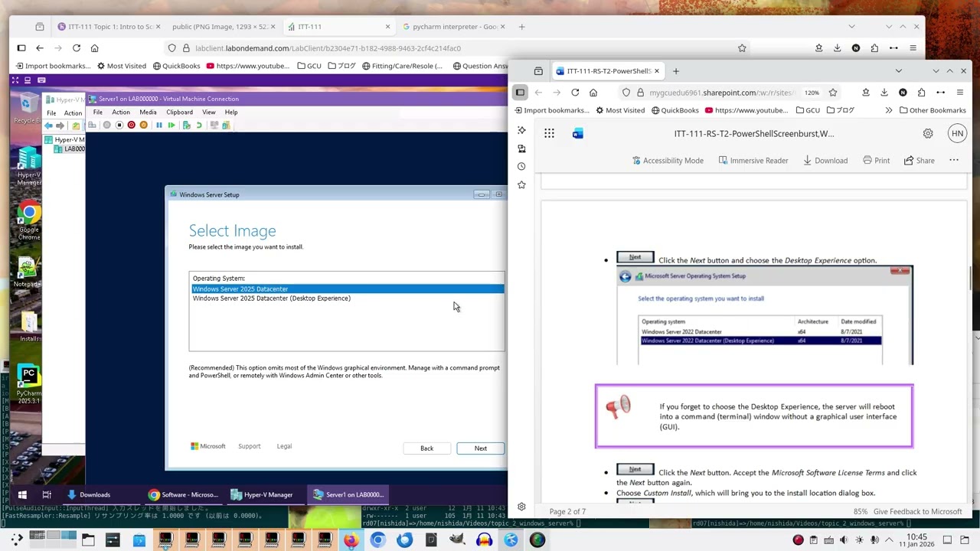Go to home page in SharePoint browser
Screen dimensions: 980x551
click(x=593, y=93)
